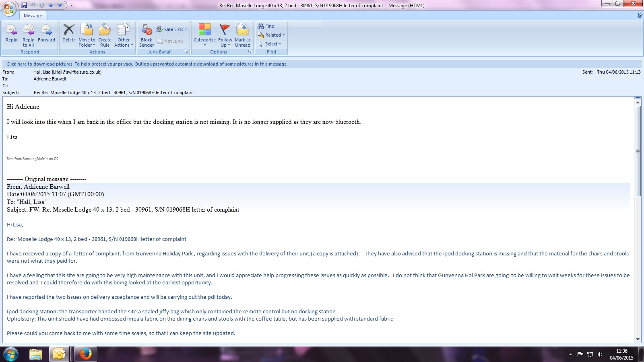
Task: Click Find in the ribbon
Action: tap(266, 26)
